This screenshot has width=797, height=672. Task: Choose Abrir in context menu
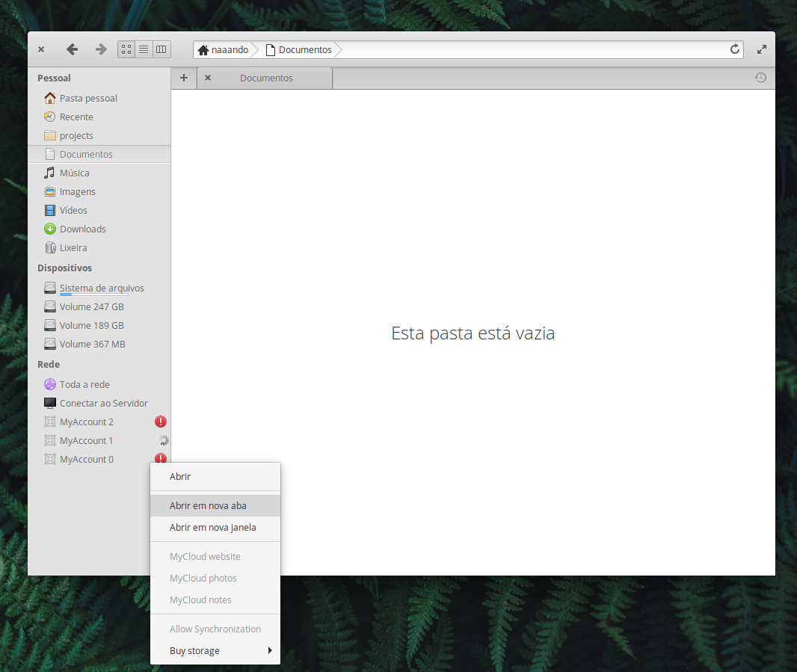(x=215, y=477)
